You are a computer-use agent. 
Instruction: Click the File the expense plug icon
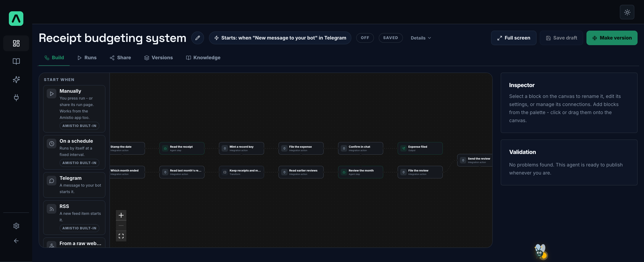[x=284, y=148]
